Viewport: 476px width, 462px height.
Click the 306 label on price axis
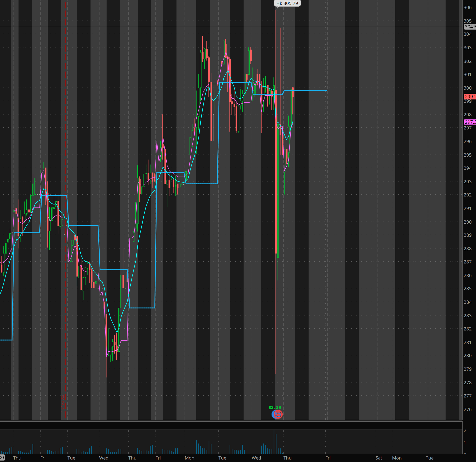click(x=468, y=8)
